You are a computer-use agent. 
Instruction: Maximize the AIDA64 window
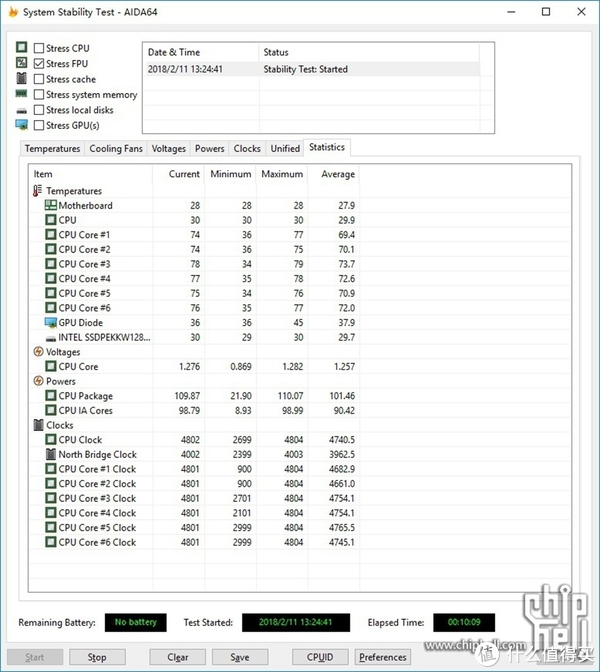pos(546,12)
